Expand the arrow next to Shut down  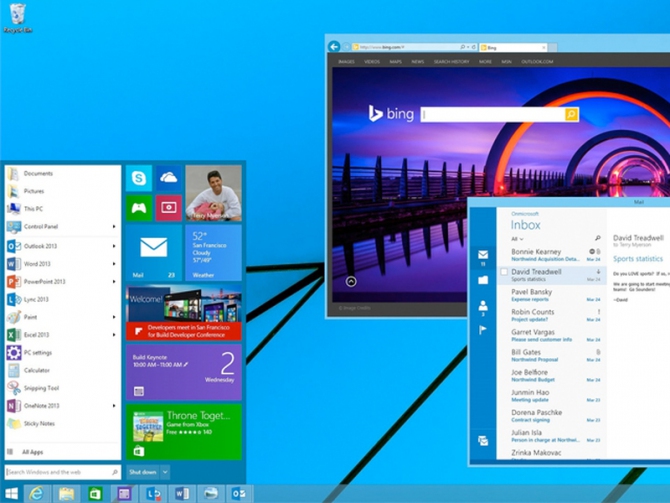click(x=165, y=472)
